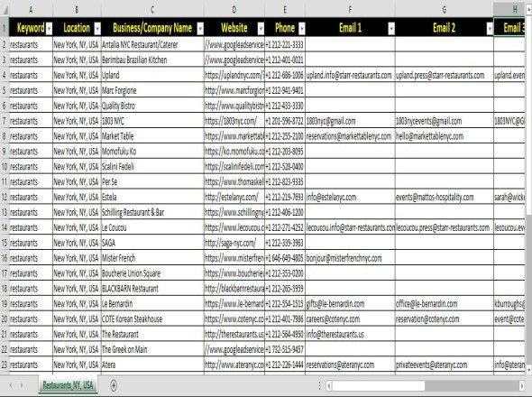Select column C header
The width and height of the screenshot is (532, 397).
point(152,10)
